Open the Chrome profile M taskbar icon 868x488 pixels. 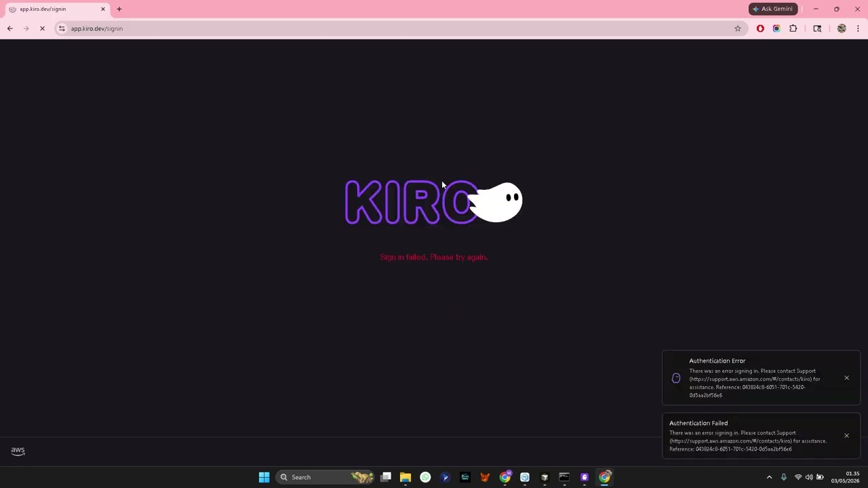click(x=505, y=477)
